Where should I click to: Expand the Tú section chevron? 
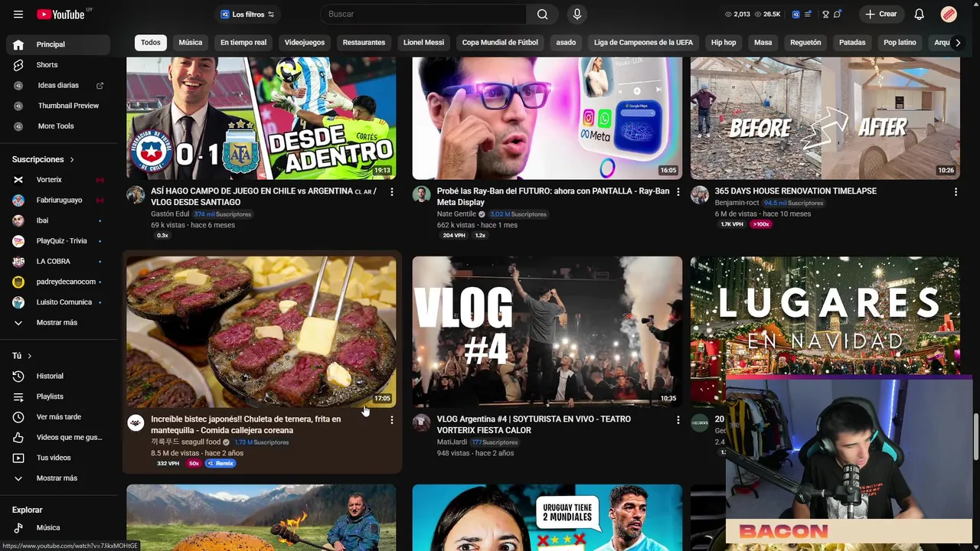30,356
